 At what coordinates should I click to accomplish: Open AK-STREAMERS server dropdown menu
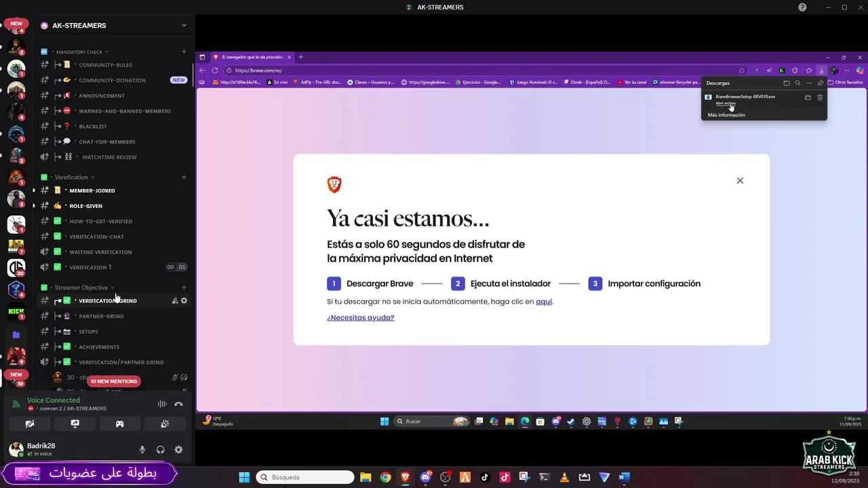point(184,25)
